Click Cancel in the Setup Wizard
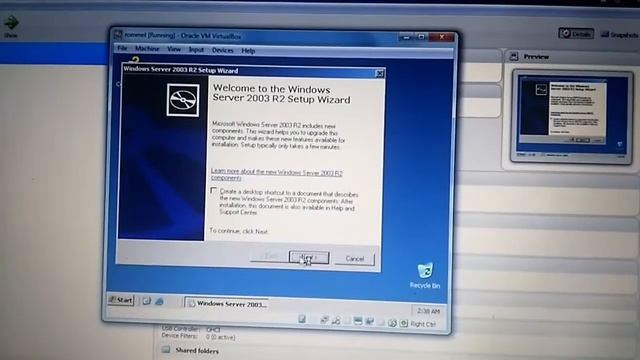 click(354, 258)
